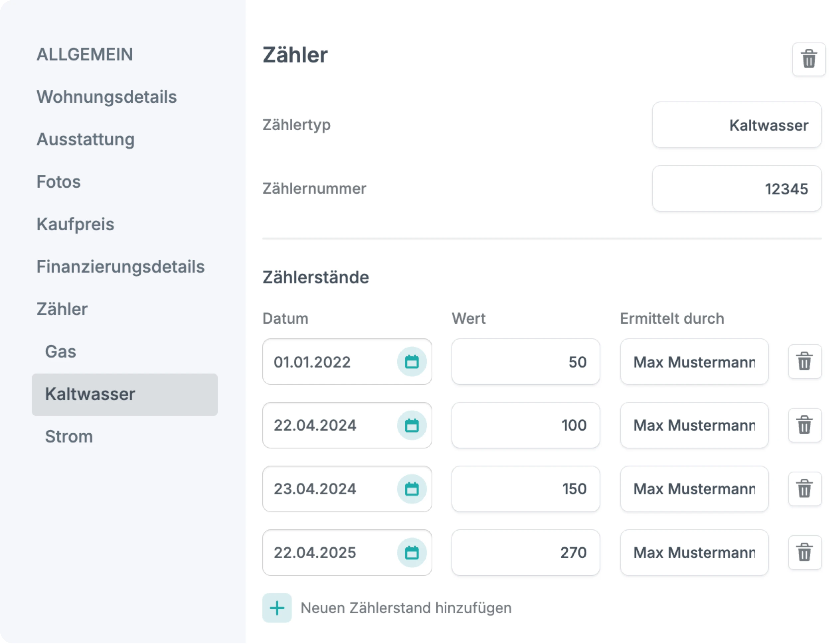
Task: Edit the Wert field showing 150
Action: point(526,489)
